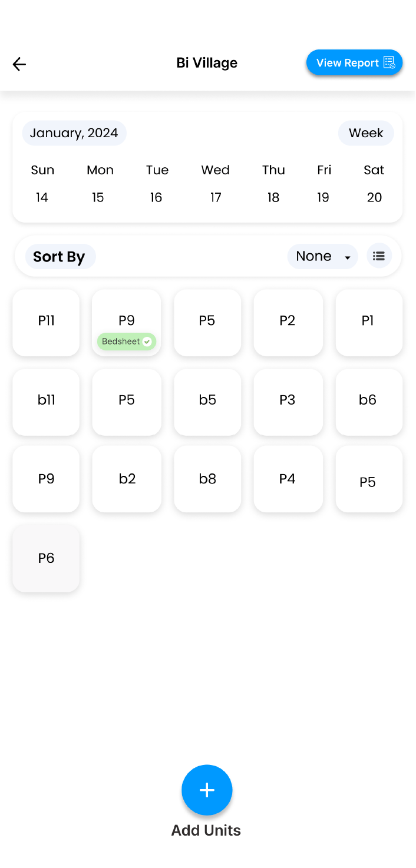Image resolution: width=416 pixels, height=868 pixels.
Task: Expand the January, 2024 month picker
Action: [74, 133]
